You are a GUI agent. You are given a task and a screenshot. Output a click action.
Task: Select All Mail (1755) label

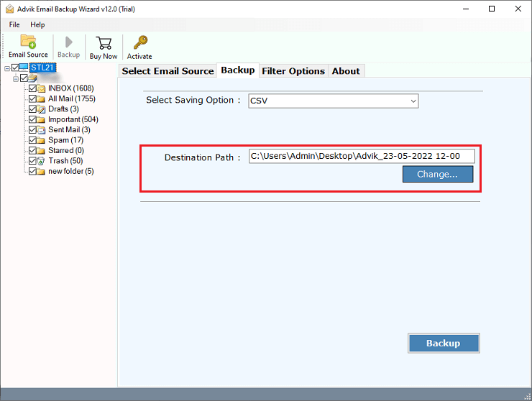coord(72,98)
